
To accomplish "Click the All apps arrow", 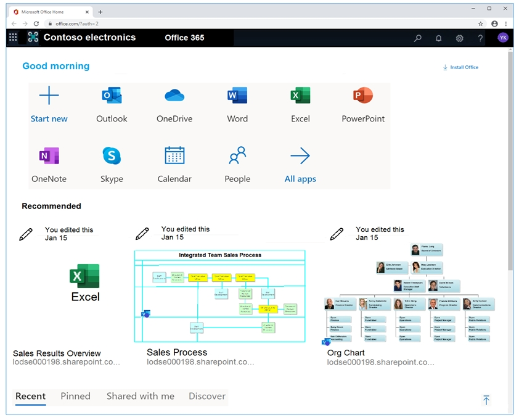I will (300, 157).
